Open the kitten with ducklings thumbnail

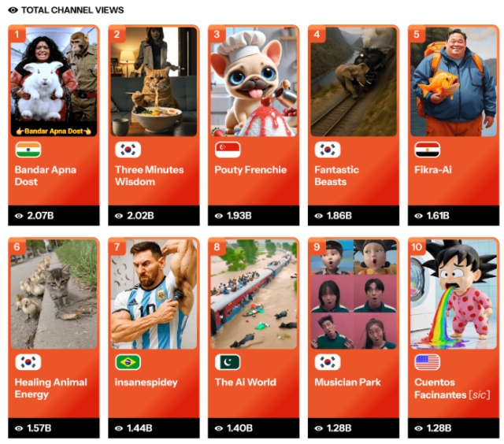pos(54,294)
